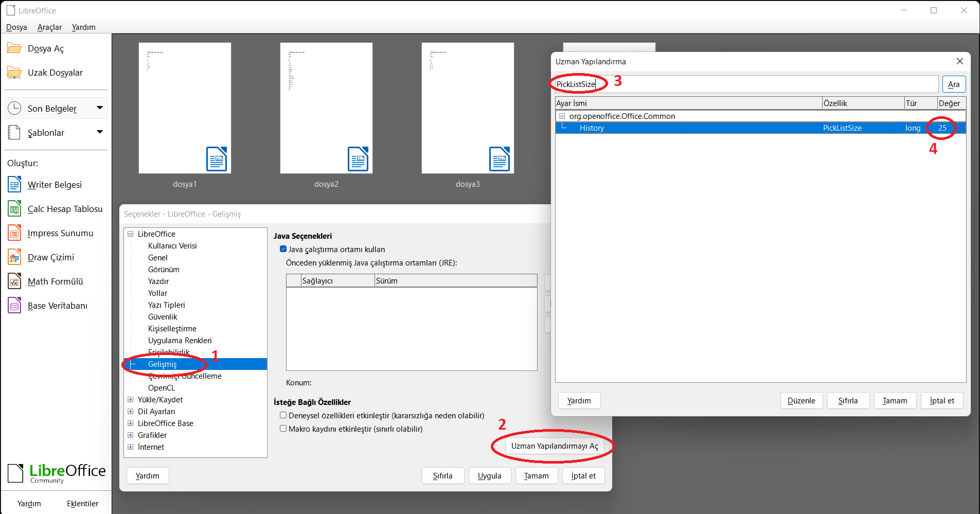Click Uygula in Seçenekler dialog

490,475
